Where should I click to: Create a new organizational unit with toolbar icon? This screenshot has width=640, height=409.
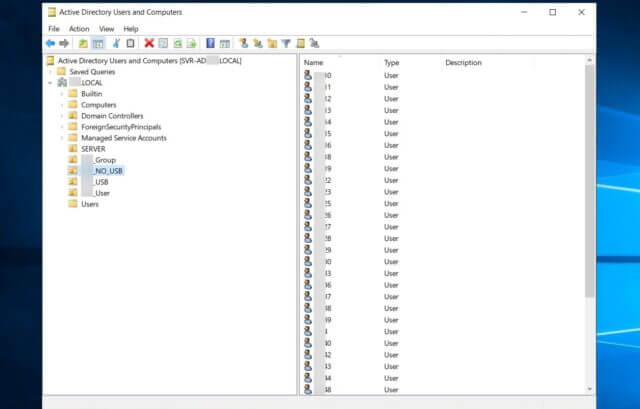coord(272,43)
